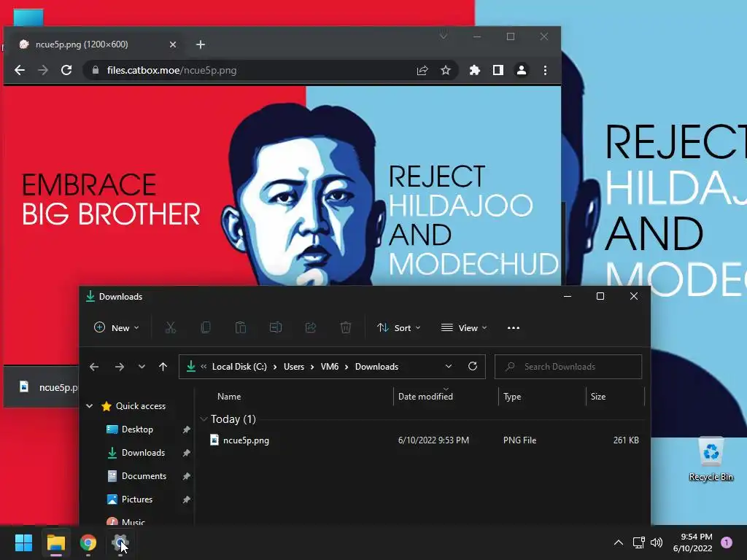Open the ncue5p download item in Chrome's shelf
Image resolution: width=747 pixels, height=560 pixels.
[x=47, y=387]
